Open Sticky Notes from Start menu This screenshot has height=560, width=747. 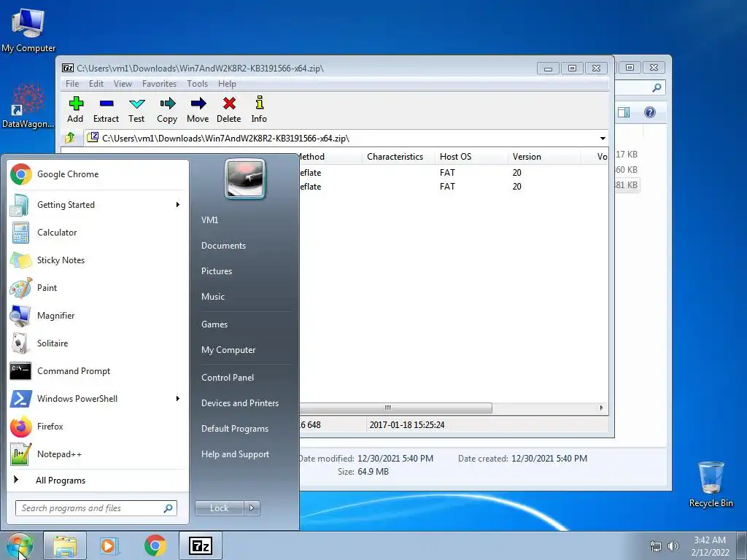[x=98, y=260]
